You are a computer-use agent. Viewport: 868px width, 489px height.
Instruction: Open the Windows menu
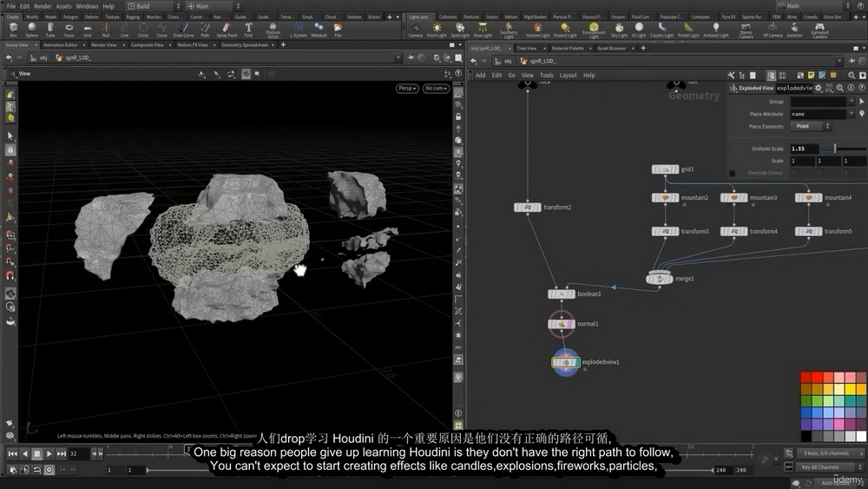(87, 6)
